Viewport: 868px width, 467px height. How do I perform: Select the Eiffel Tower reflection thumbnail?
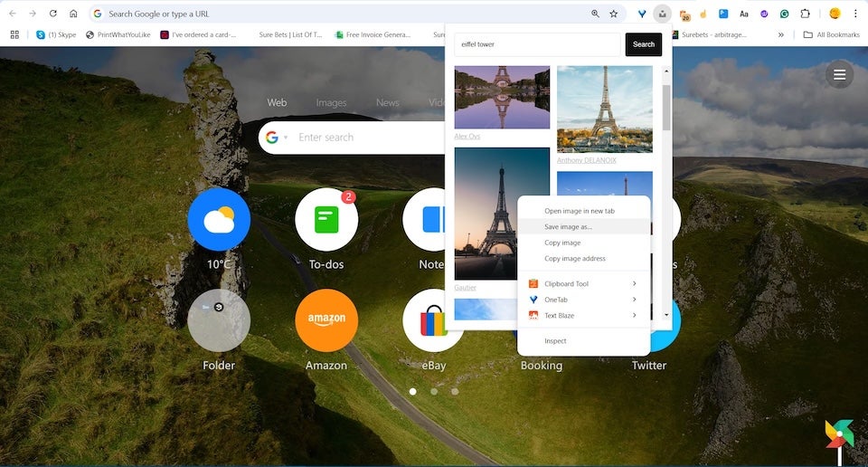coord(502,98)
